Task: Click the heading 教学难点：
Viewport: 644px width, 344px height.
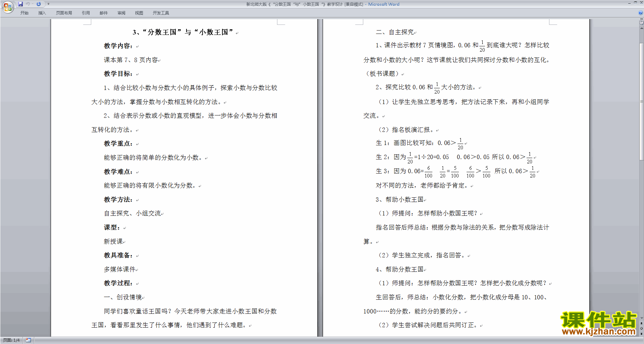Action: click(118, 172)
